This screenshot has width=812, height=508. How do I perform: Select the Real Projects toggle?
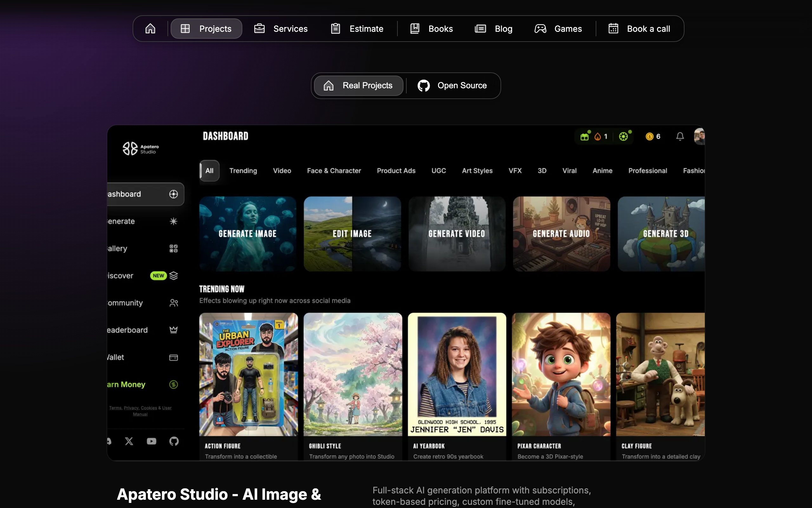358,86
